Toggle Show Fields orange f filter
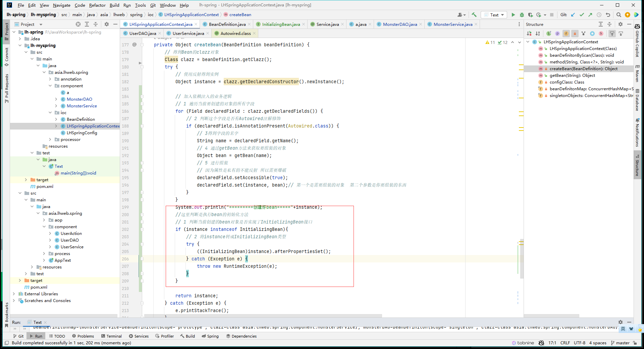 pyautogui.click(x=566, y=34)
